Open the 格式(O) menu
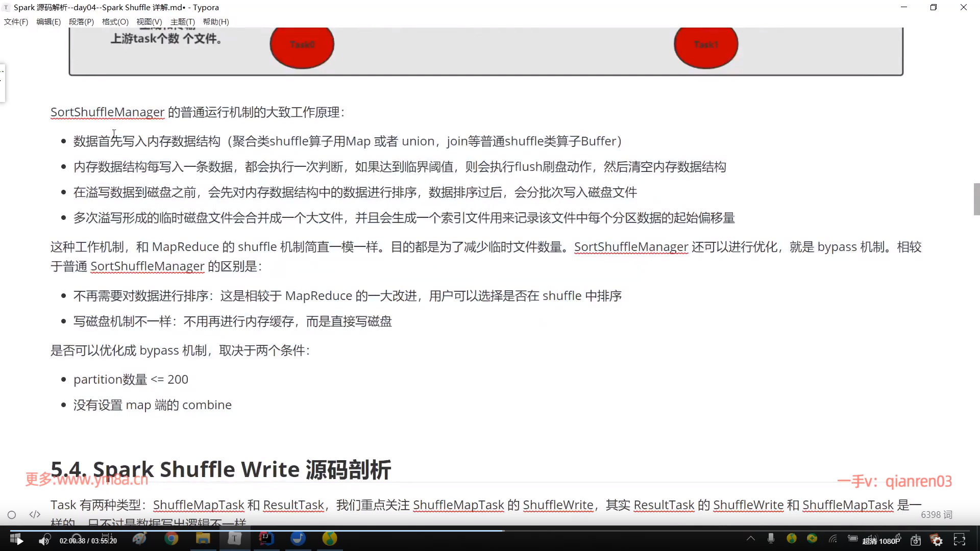The width and height of the screenshot is (980, 551). pyautogui.click(x=115, y=22)
